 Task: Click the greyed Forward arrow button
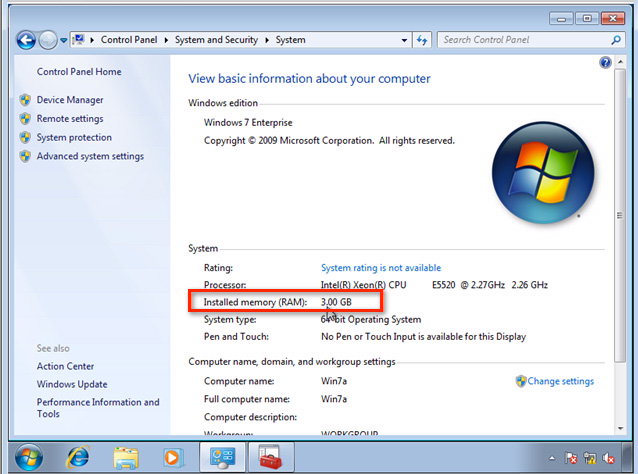tap(48, 40)
